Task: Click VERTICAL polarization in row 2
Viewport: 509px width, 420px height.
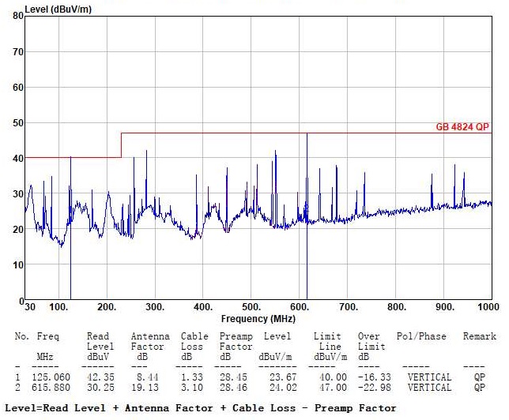Action: point(429,388)
